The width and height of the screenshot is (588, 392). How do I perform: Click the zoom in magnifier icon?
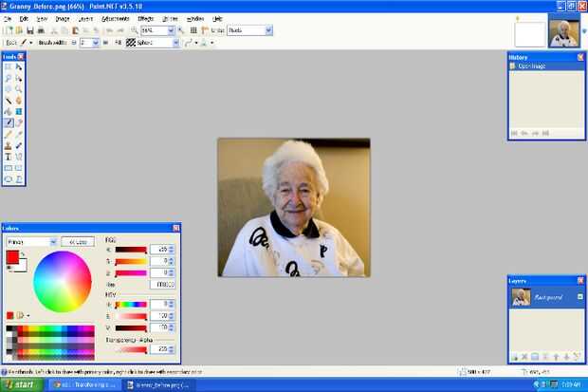click(x=181, y=30)
